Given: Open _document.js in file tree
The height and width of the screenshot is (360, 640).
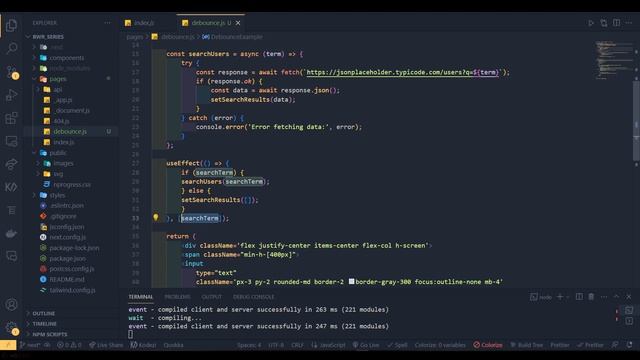Looking at the screenshot, I should pos(72,110).
